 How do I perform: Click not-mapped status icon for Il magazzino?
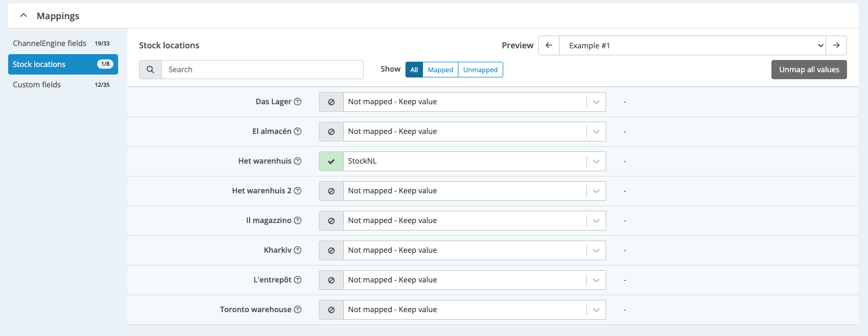332,221
